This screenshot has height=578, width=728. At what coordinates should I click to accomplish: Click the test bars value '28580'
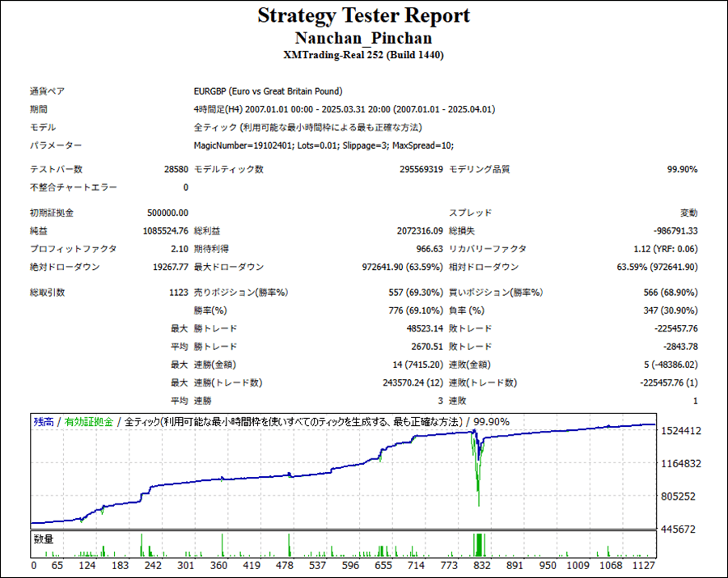176,169
